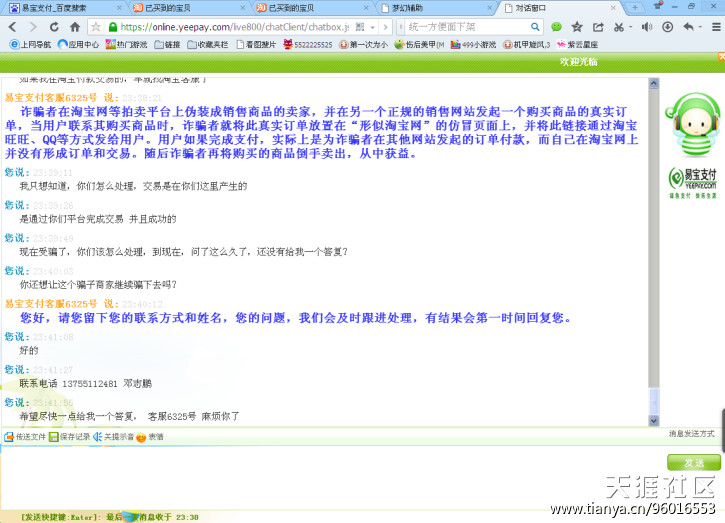Image resolution: width=725 pixels, height=523 pixels.
Task: Click the message 你还想让这个骗子商家继续骗下去吗?
Action: pos(98,284)
